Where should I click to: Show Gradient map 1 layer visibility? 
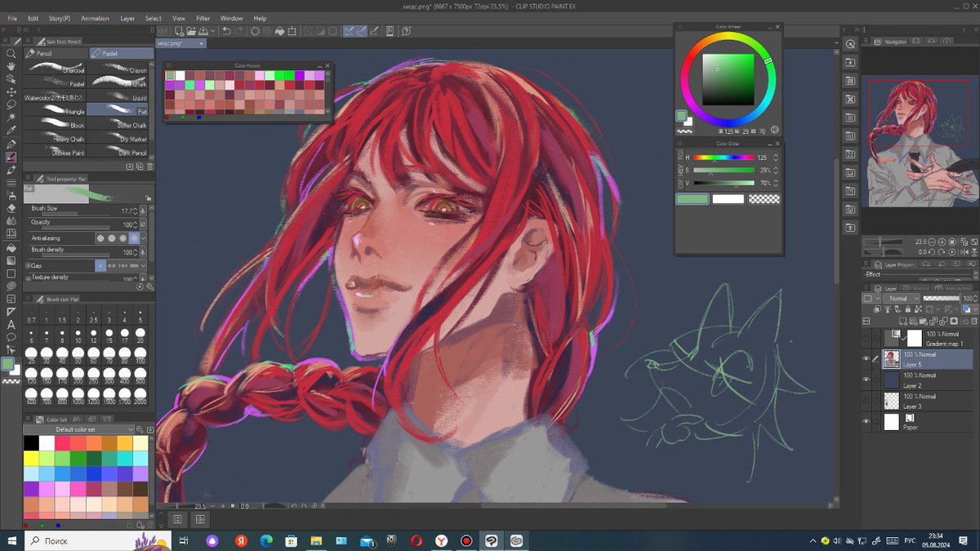coord(866,338)
